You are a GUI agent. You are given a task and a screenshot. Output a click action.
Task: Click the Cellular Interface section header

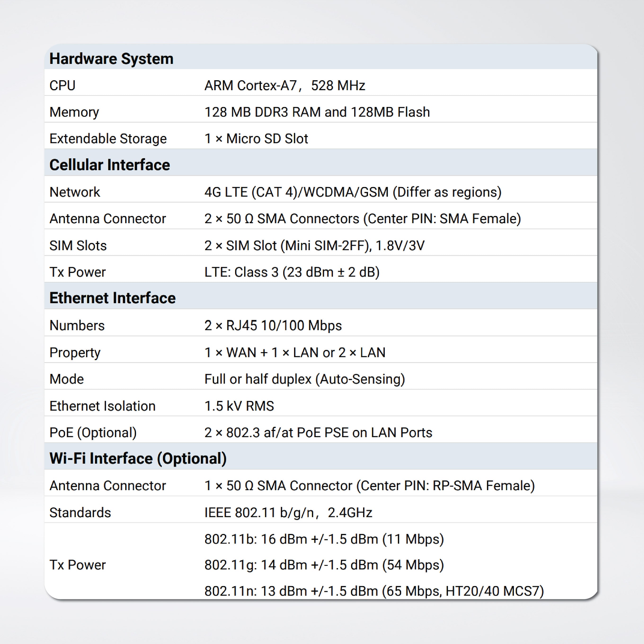click(x=110, y=165)
